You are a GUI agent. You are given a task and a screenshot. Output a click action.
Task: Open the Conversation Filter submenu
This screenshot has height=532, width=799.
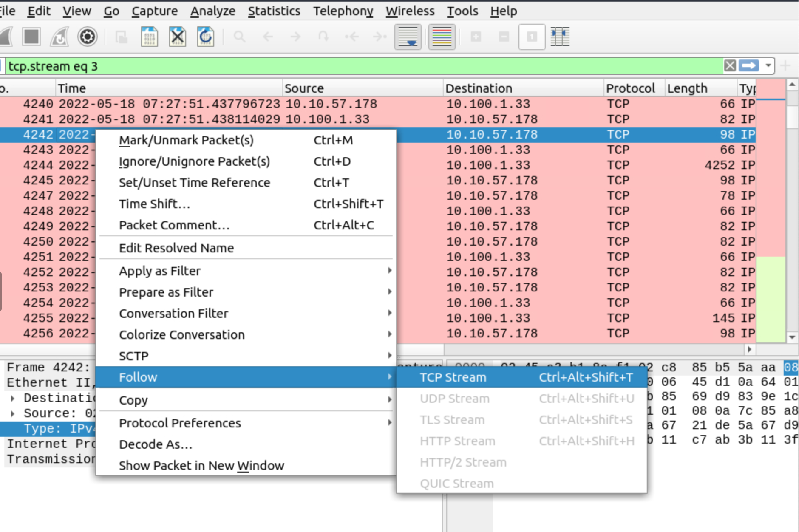[x=246, y=314]
